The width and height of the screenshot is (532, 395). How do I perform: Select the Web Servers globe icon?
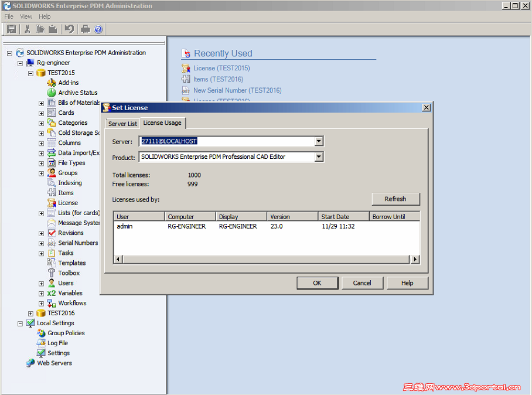click(30, 363)
